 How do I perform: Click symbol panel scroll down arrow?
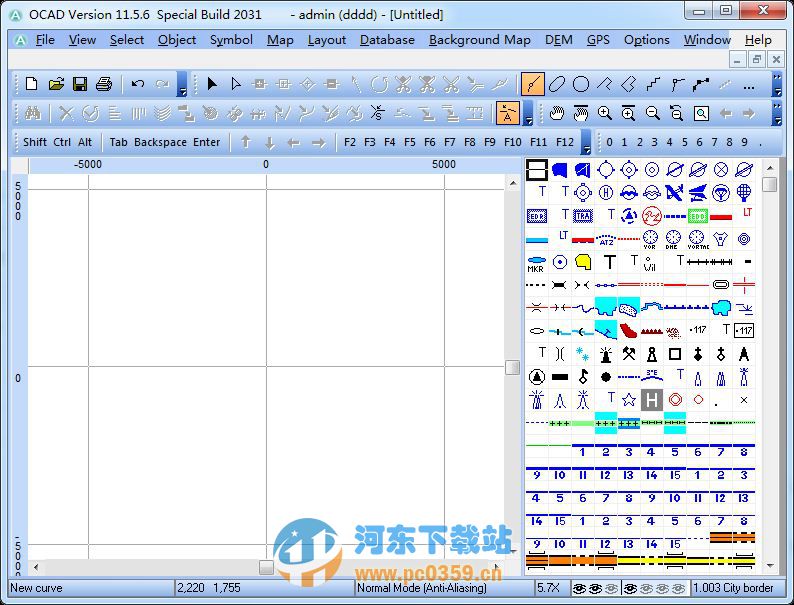(x=770, y=566)
